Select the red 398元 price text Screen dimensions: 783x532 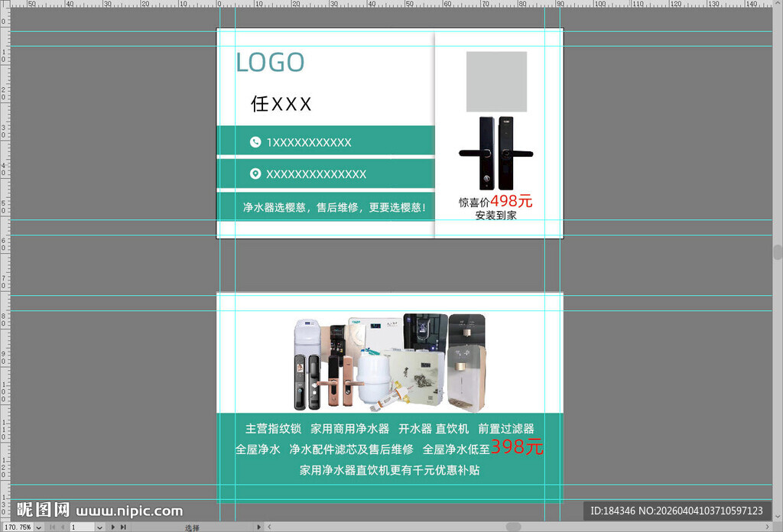[x=518, y=448]
